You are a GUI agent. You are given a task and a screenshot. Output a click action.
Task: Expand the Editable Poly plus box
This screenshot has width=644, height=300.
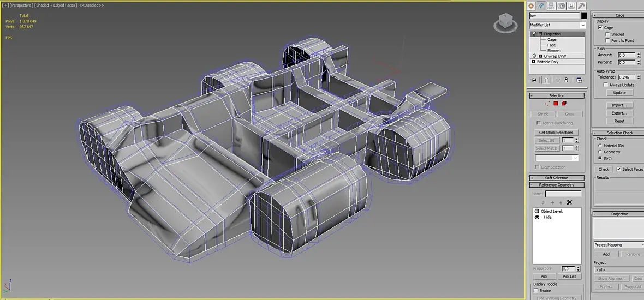point(534,62)
